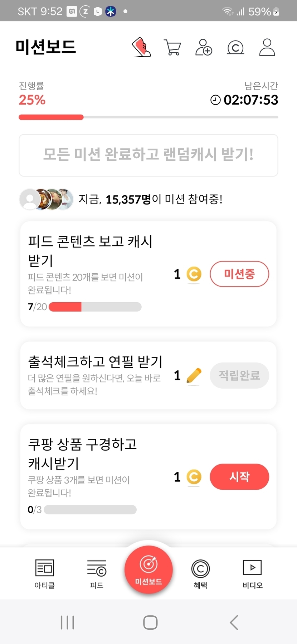
Task: Click the overall 25% progress bar
Action: click(148, 117)
